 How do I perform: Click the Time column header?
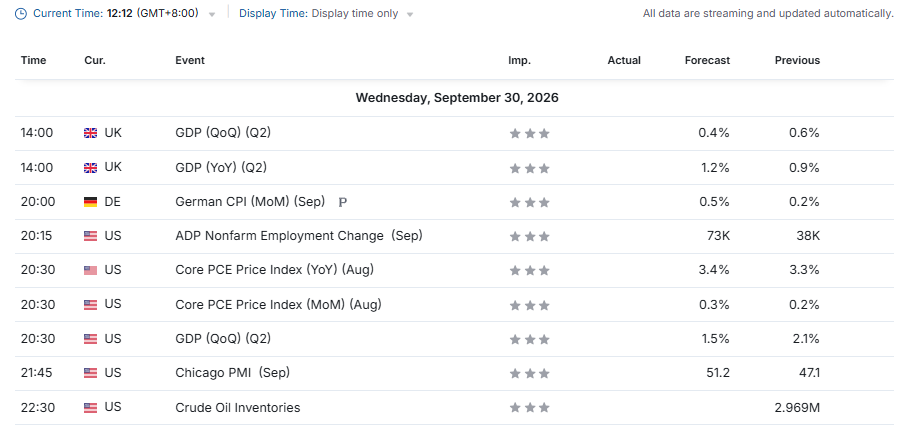pyautogui.click(x=34, y=60)
